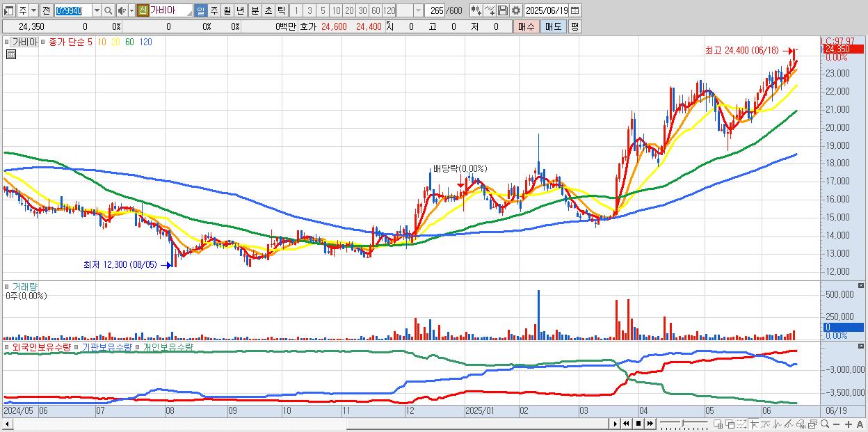Click the stock code 079940 field
Viewport: 868px width, 432px height.
point(74,10)
